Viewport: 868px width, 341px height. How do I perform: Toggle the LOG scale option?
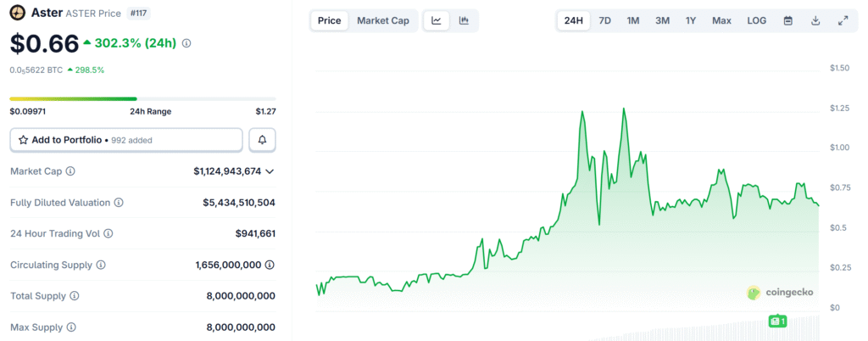click(757, 20)
